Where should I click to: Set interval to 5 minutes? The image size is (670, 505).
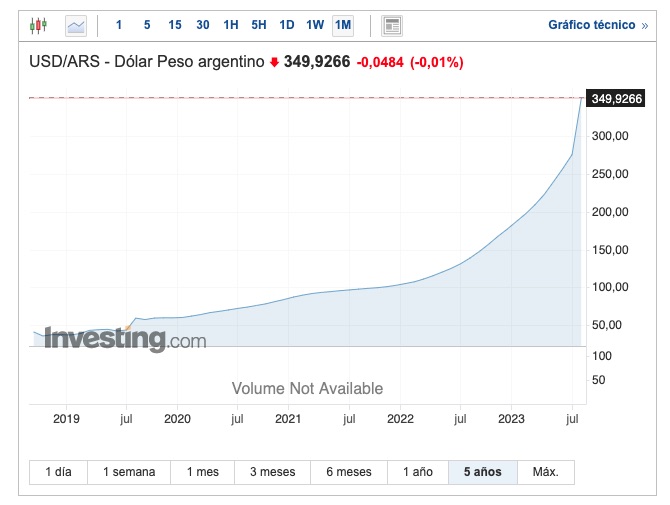point(147,24)
